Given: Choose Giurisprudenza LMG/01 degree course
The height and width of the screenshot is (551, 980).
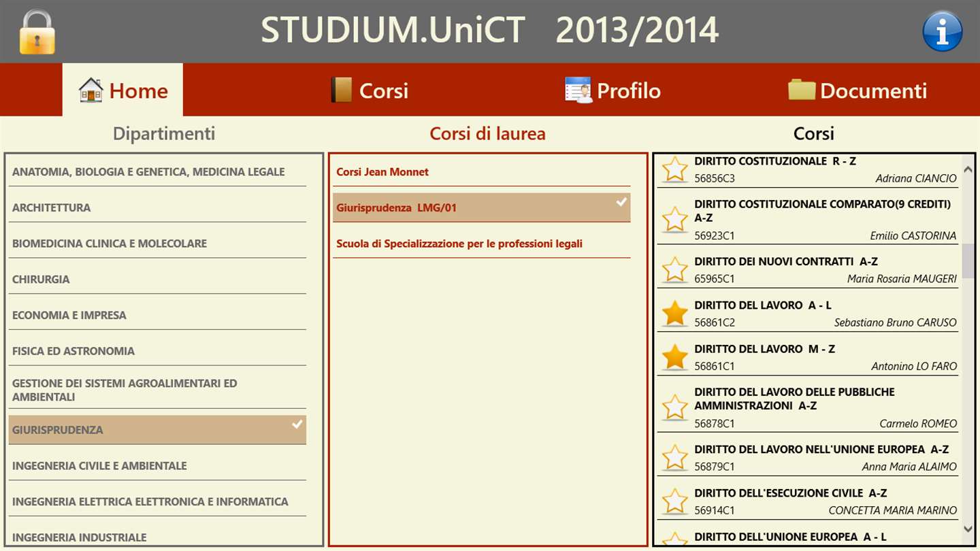Looking at the screenshot, I should pos(482,207).
